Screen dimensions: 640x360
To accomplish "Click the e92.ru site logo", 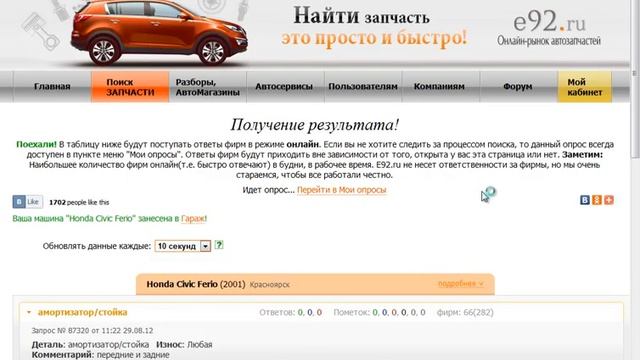I will click(x=549, y=29).
